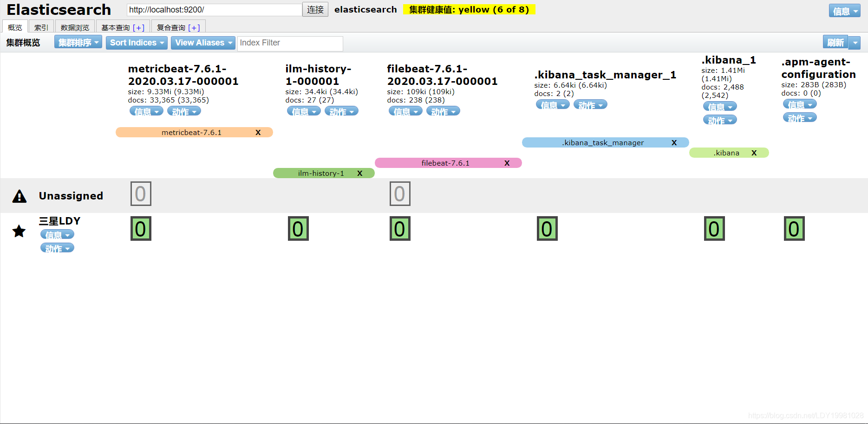Switch to the 基本查询 tab

[116, 27]
